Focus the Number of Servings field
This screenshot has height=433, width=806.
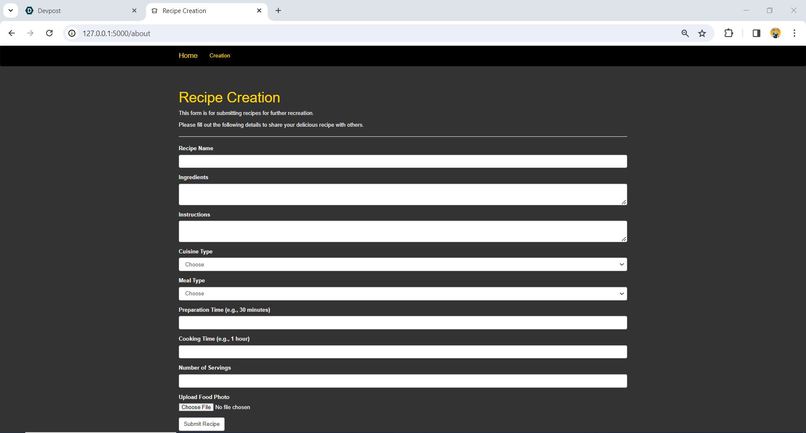point(402,381)
